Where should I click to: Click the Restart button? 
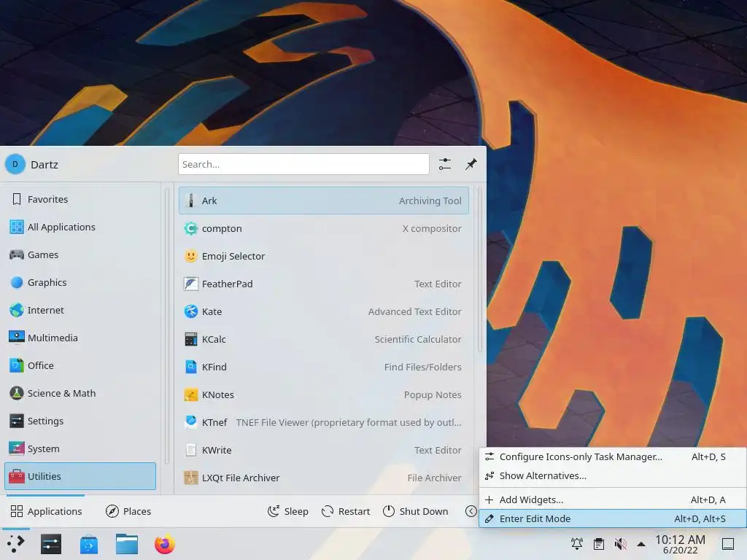346,511
